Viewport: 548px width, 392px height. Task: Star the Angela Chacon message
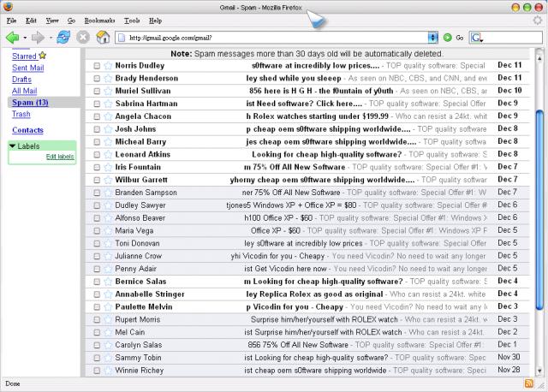point(108,116)
